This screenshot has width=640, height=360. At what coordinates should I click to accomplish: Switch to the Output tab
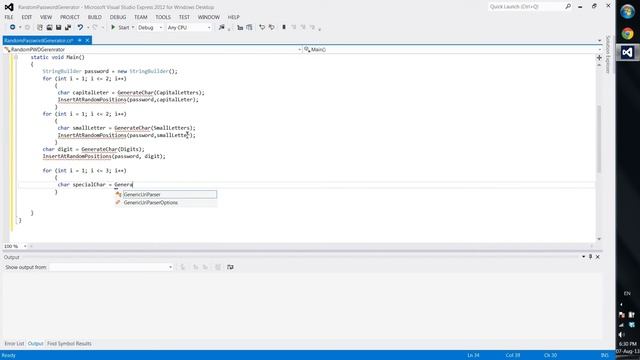click(x=36, y=344)
